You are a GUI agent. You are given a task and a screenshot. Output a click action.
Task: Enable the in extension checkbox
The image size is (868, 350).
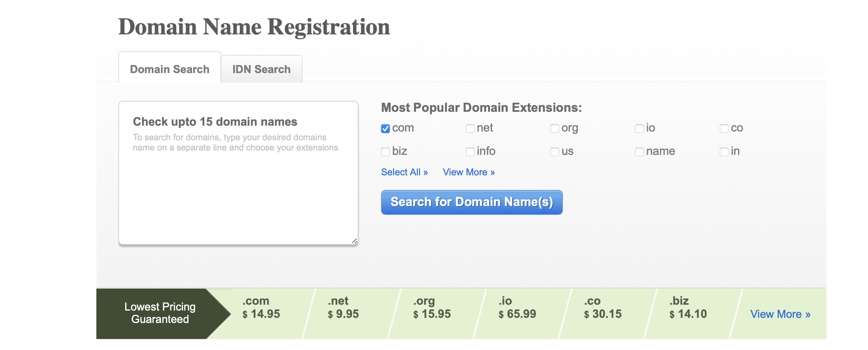724,152
